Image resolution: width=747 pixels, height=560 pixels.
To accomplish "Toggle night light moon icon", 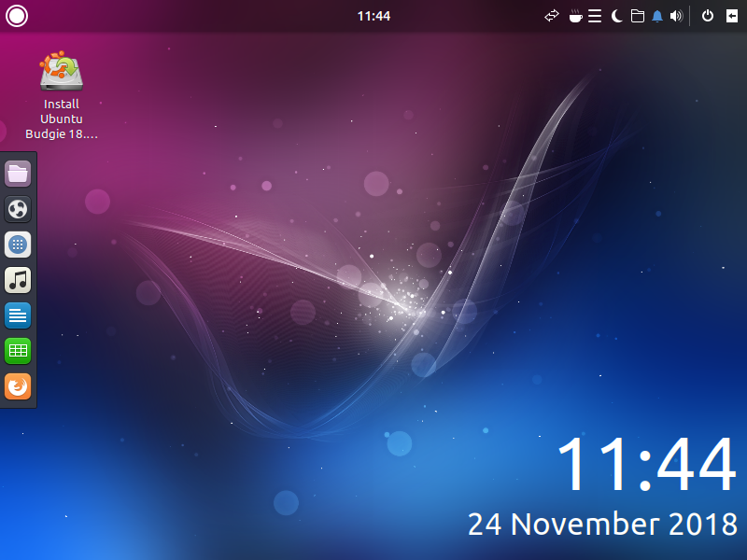I will (x=617, y=16).
